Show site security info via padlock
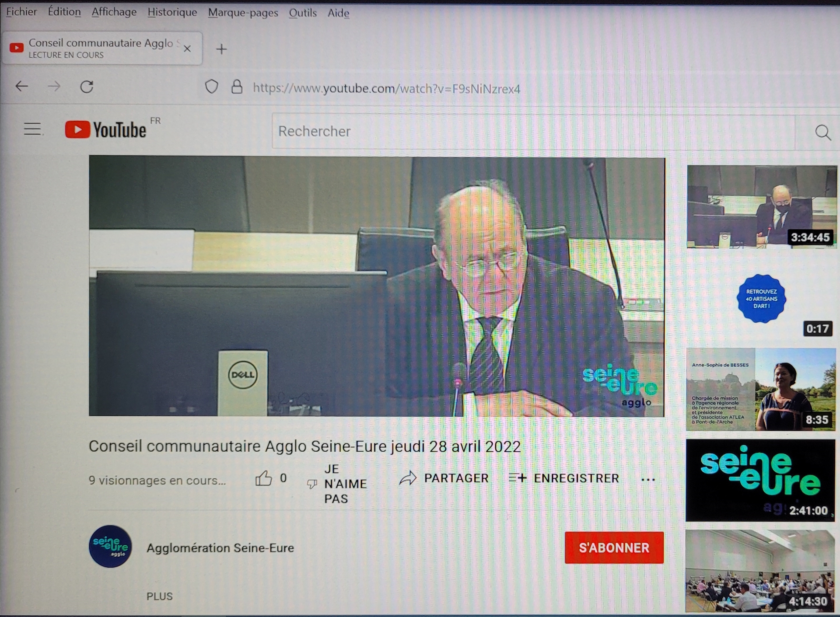This screenshot has height=617, width=840. 237,87
